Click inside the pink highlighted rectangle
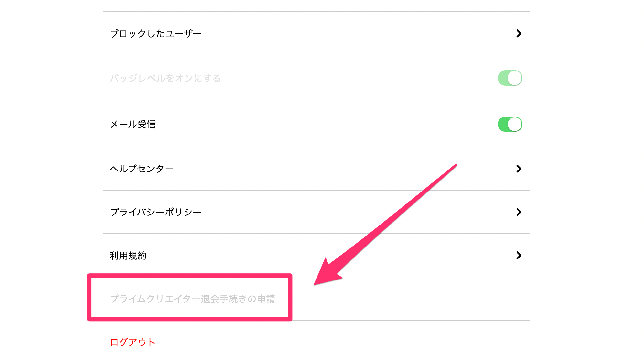The height and width of the screenshot is (351, 644). (x=191, y=298)
